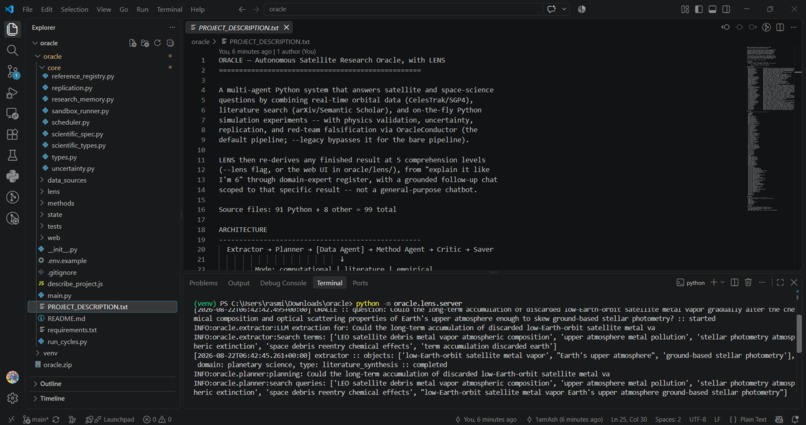
Task: Click the UTF-8 encoding indicator
Action: [698, 419]
